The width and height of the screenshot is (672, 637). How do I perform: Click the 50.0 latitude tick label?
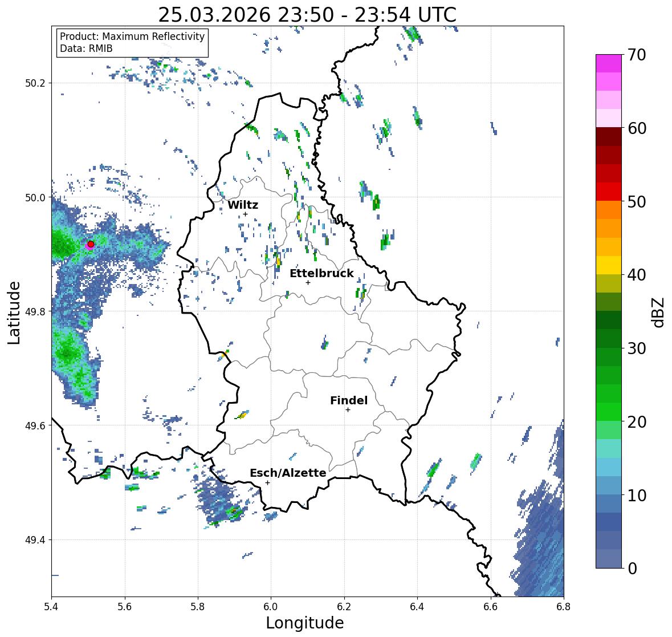[35, 198]
